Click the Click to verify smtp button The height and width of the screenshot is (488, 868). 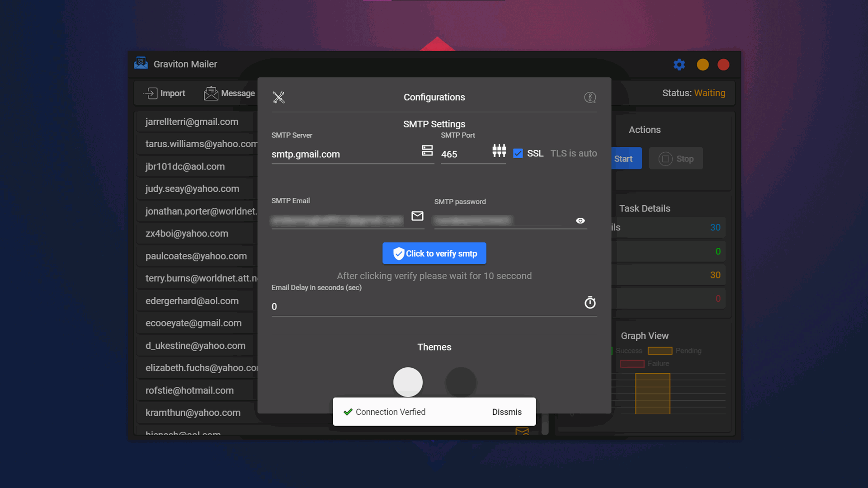pos(434,253)
